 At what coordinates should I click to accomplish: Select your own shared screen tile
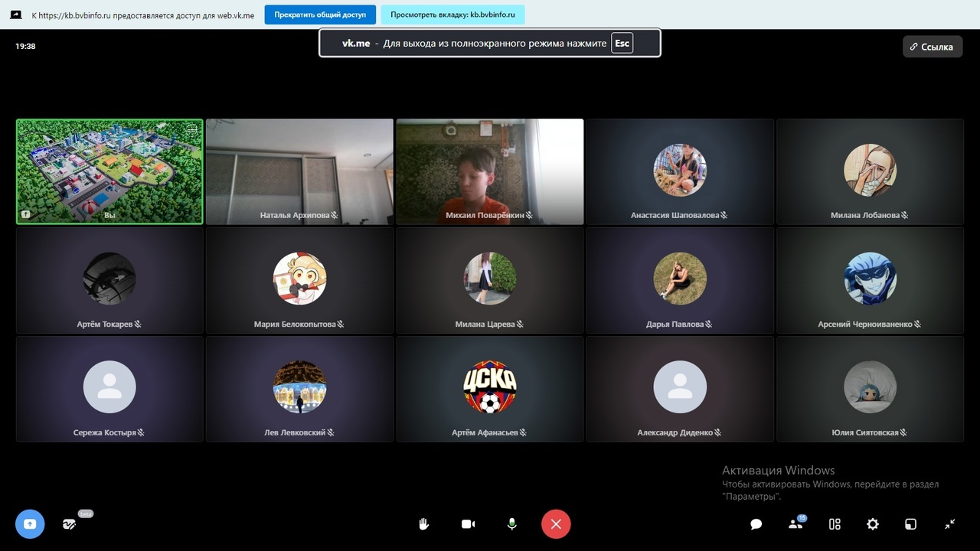[109, 171]
